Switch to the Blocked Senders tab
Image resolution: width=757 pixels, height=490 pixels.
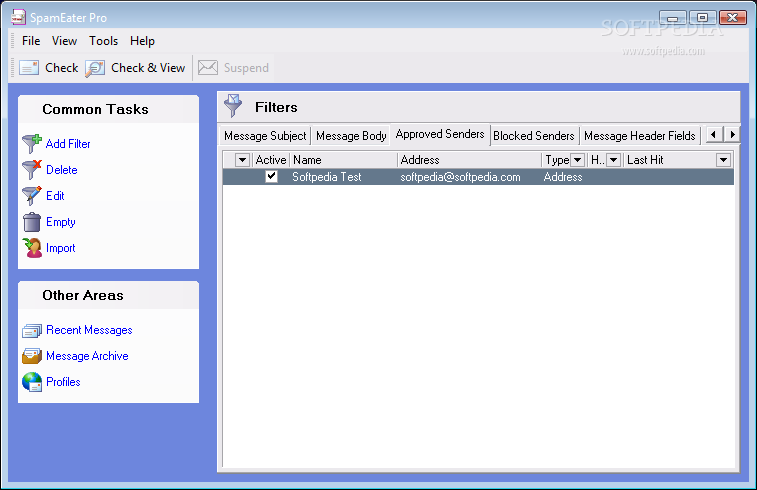point(533,136)
